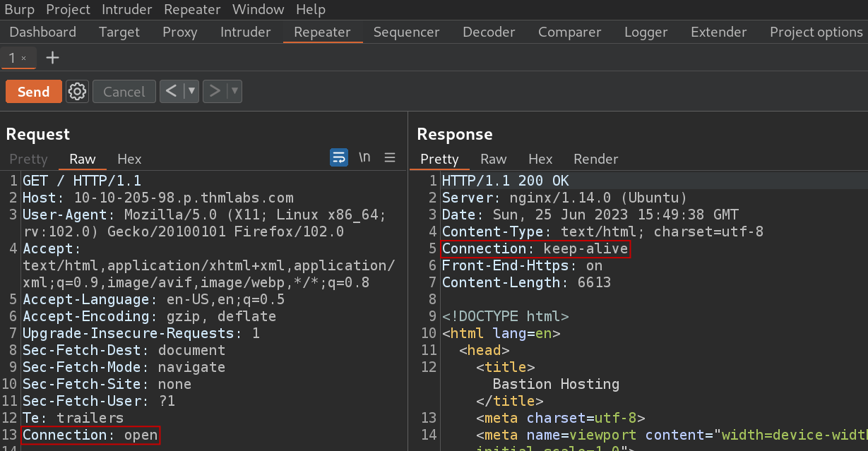Open the Repeater menu
This screenshot has height=451, width=868.
point(192,10)
